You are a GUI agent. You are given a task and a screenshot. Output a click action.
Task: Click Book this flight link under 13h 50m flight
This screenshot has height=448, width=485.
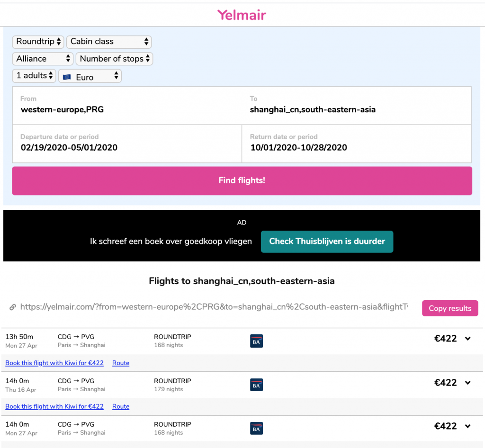54,363
